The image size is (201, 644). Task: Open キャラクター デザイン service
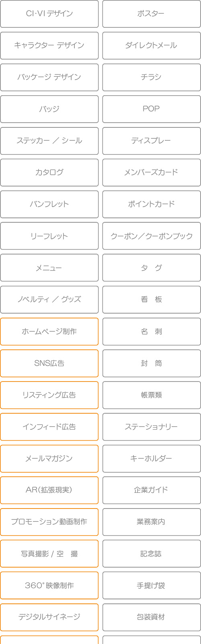49,45
